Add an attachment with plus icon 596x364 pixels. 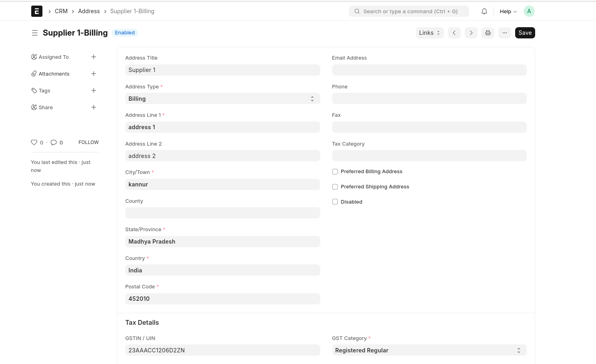tap(94, 74)
